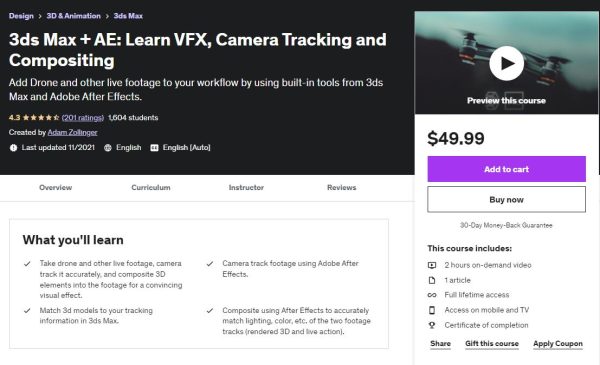Switch to the Instructor tab

246,187
